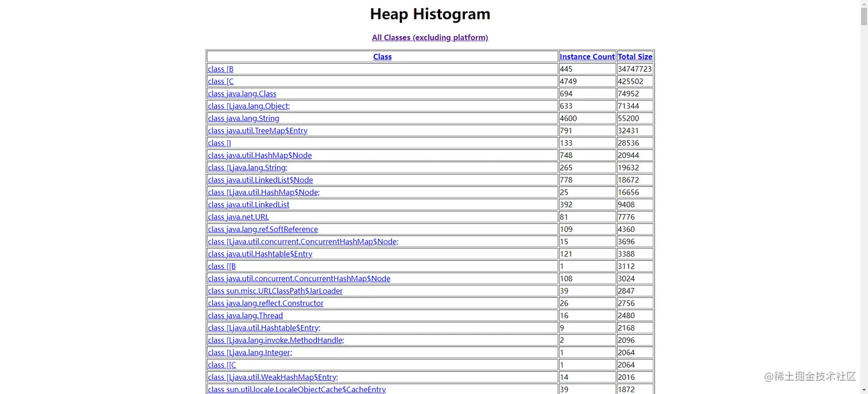
Task: Open class java.util.LinkedList link
Action: coord(249,204)
